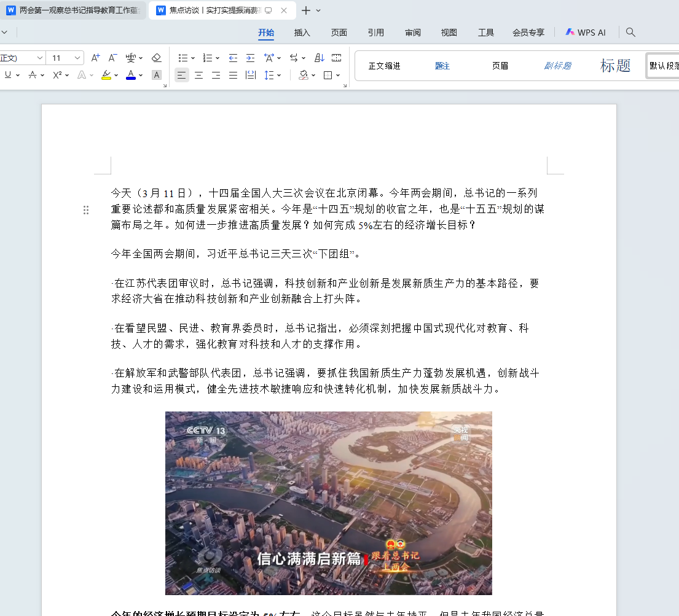Toggle justify alignment
The width and height of the screenshot is (679, 616).
[233, 76]
